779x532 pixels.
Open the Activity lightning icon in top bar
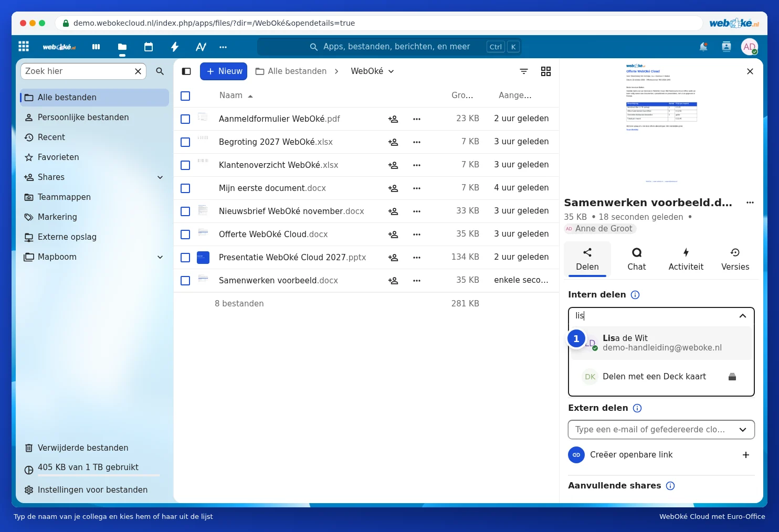tap(175, 47)
